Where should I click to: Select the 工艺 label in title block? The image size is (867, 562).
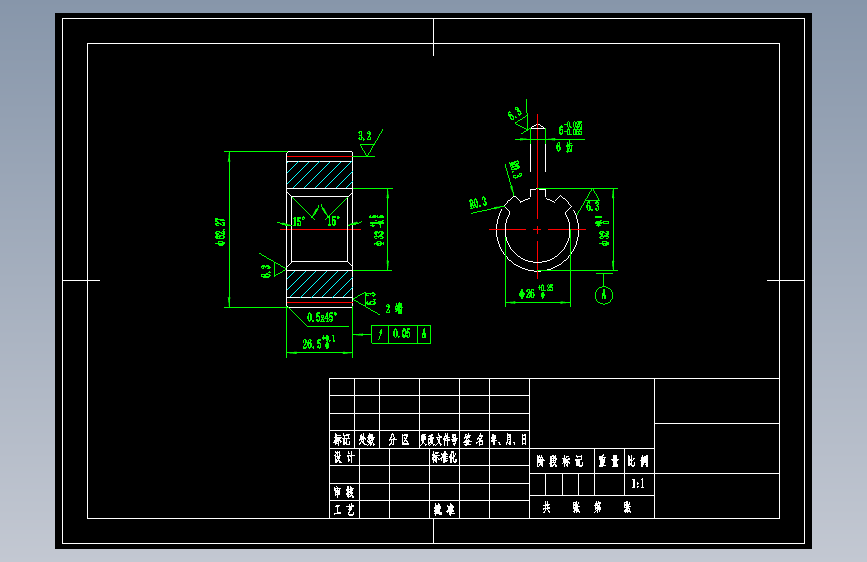tap(344, 509)
